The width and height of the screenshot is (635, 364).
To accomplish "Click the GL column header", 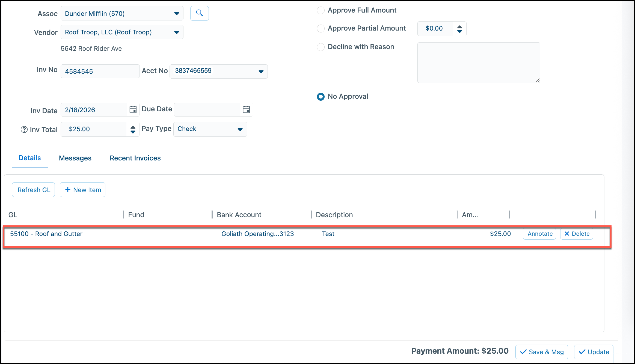I will pyautogui.click(x=13, y=215).
